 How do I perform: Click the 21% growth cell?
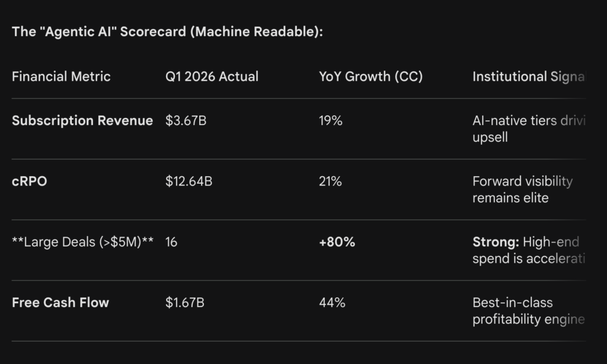coord(330,181)
